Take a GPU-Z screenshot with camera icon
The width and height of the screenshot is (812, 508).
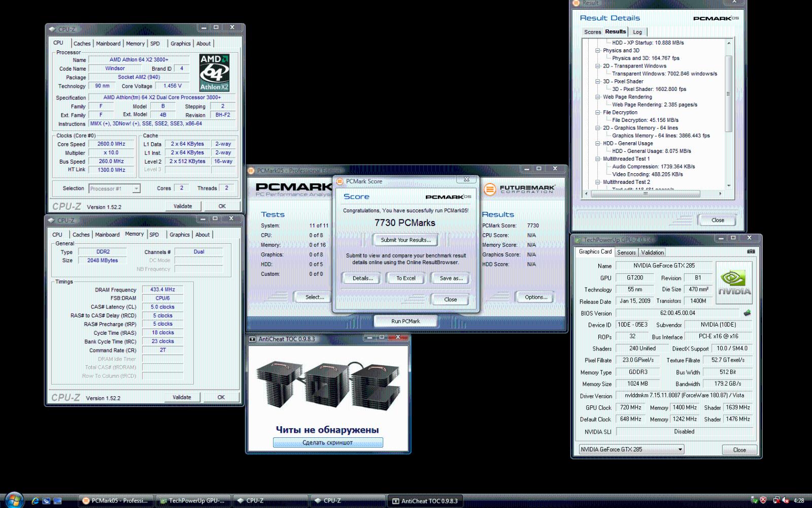[751, 251]
